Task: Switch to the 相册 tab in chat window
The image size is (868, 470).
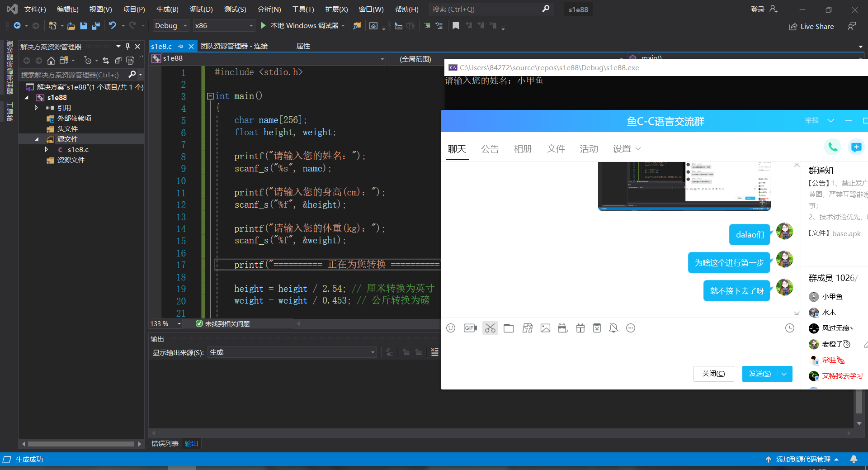Action: pos(523,149)
